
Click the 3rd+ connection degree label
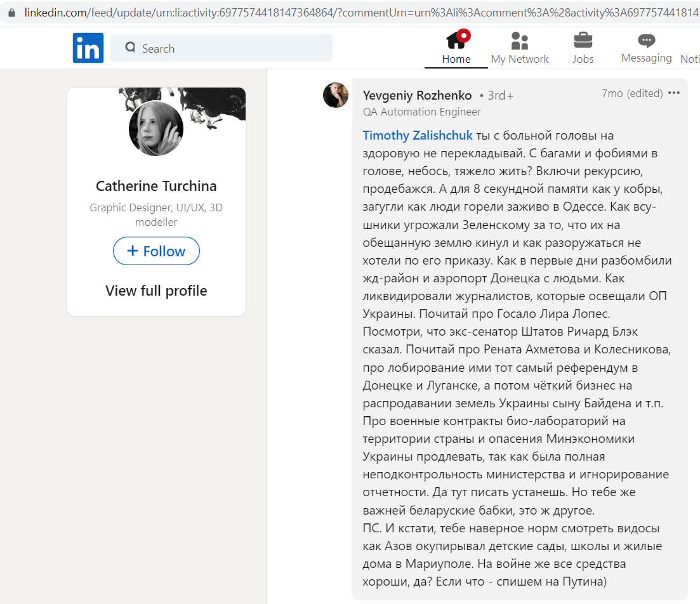click(500, 96)
